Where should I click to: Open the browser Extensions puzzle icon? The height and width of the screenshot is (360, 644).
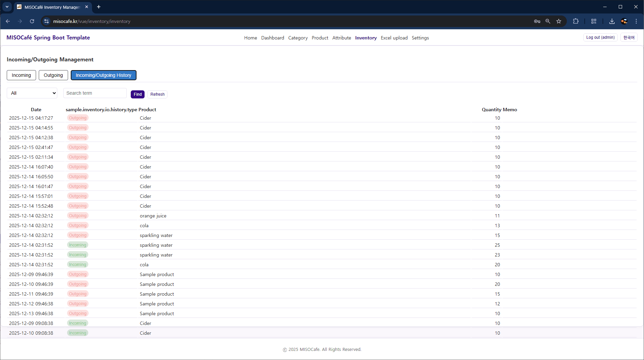576,21
